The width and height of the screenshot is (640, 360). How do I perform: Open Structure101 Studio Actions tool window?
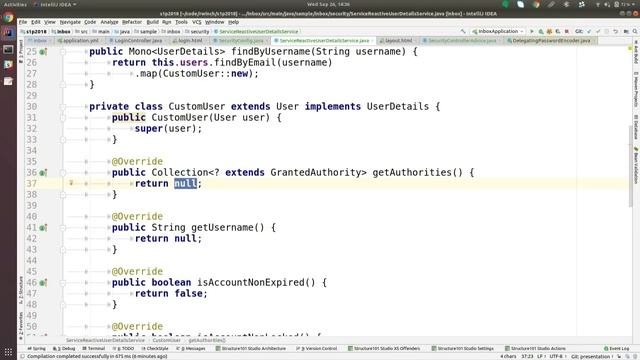tap(536, 349)
